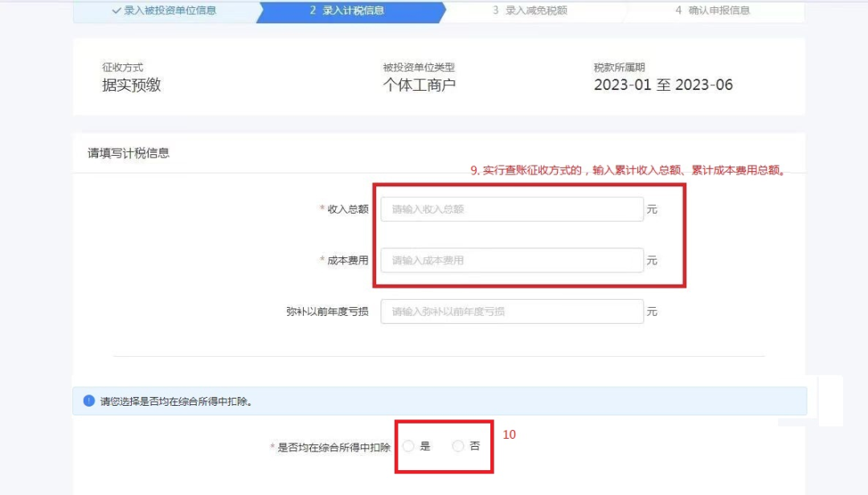Open step 3 录入减免税额

[x=530, y=10]
